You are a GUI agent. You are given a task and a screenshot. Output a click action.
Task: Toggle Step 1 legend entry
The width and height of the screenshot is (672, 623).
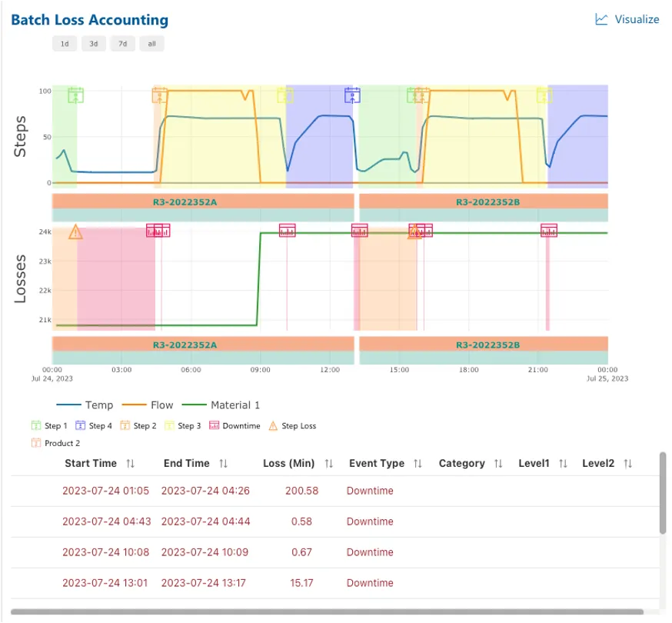(x=49, y=426)
